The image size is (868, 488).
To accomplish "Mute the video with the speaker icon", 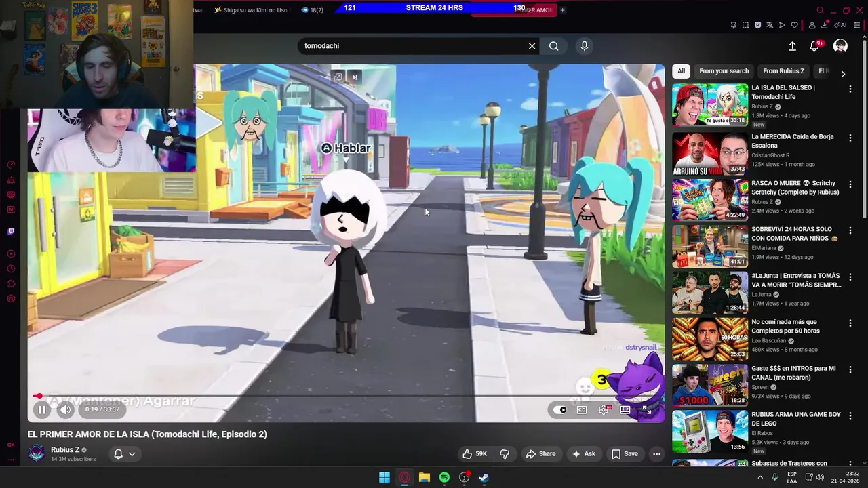I will coord(65,409).
